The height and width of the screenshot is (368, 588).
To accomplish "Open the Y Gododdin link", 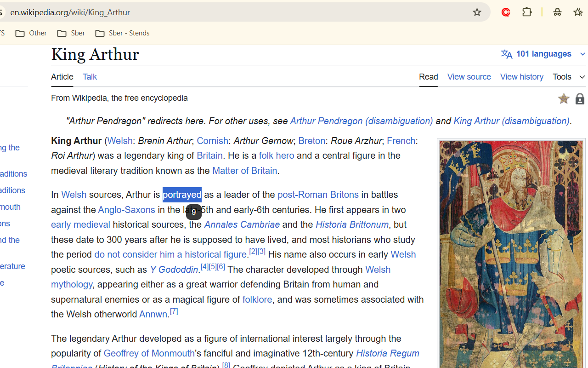I will click(174, 270).
